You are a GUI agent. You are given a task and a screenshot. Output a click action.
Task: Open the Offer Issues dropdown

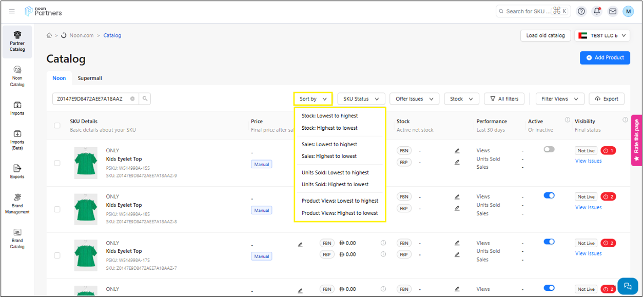(414, 99)
